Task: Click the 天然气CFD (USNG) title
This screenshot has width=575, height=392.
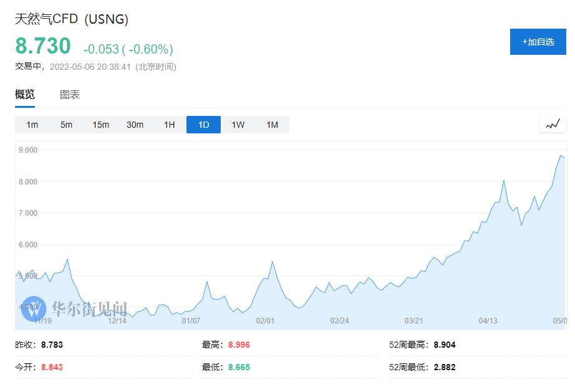Action: [72, 19]
